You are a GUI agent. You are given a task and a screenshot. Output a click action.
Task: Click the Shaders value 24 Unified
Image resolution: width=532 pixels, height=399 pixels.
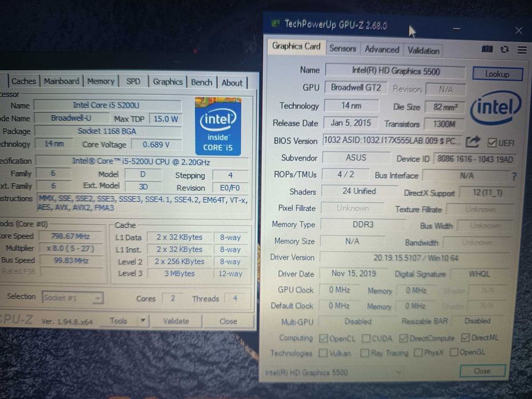pyautogui.click(x=359, y=192)
